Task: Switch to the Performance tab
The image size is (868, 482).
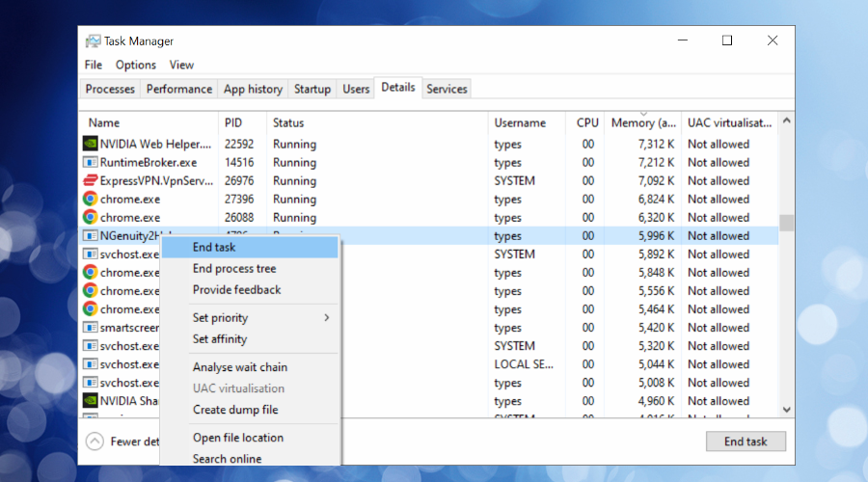Action: pyautogui.click(x=178, y=89)
